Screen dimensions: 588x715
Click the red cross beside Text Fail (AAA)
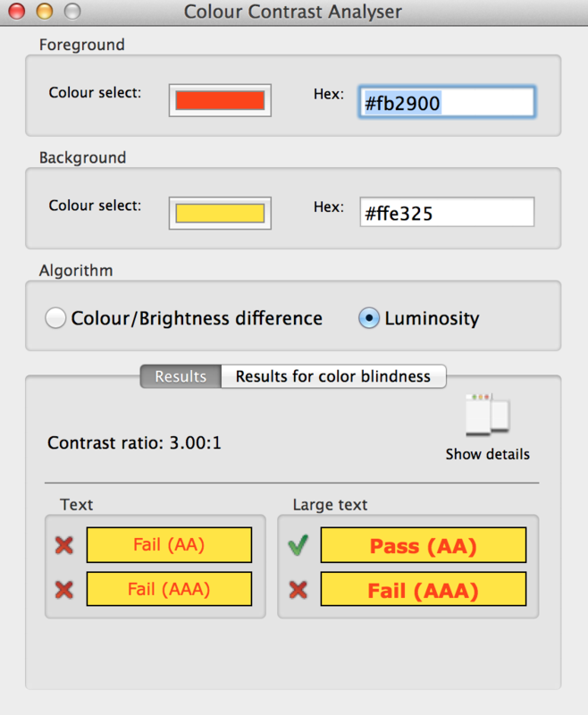pyautogui.click(x=64, y=590)
